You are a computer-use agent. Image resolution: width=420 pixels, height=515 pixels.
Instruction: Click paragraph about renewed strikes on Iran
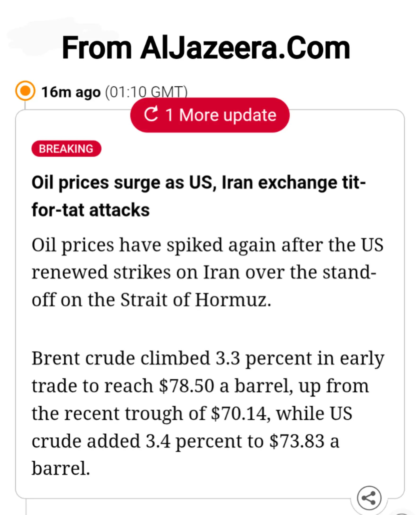click(x=208, y=272)
